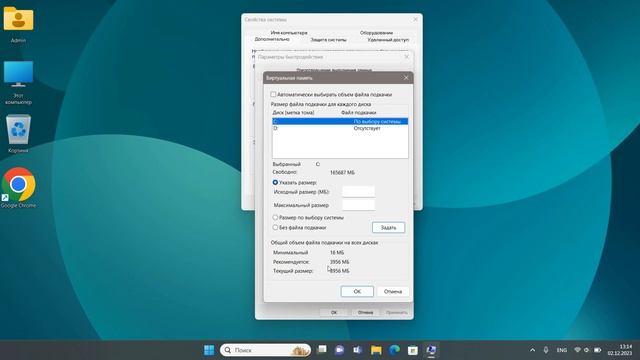Screen dimensions: 640x360
Task: Click the battery tray icon
Action: 598,350
